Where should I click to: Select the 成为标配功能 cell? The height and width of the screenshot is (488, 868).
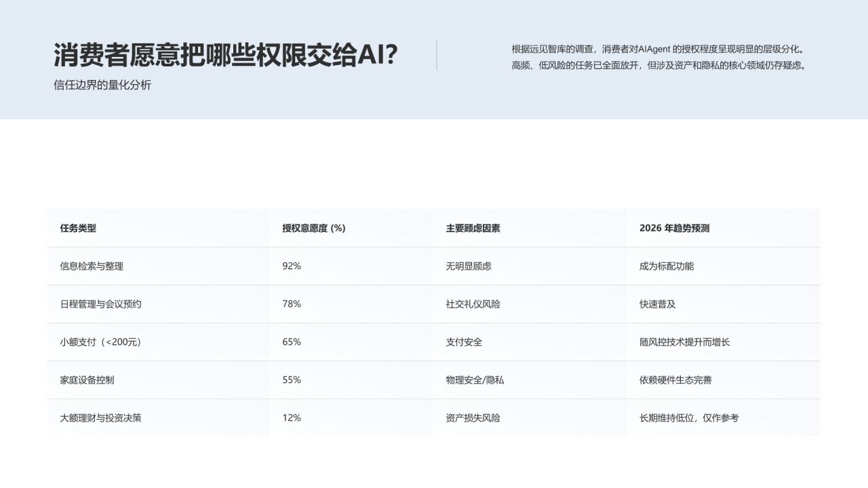click(x=724, y=266)
